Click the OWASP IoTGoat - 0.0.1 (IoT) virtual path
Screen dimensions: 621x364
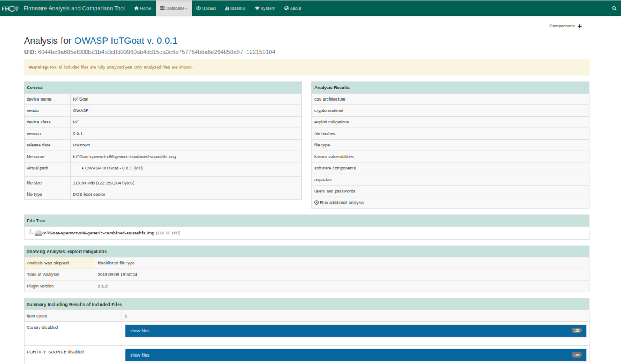click(x=114, y=168)
